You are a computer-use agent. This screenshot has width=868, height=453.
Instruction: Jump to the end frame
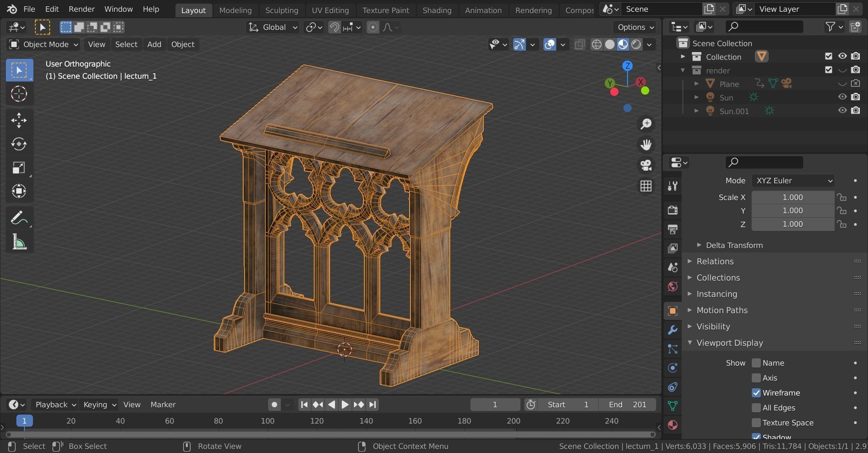pos(373,405)
